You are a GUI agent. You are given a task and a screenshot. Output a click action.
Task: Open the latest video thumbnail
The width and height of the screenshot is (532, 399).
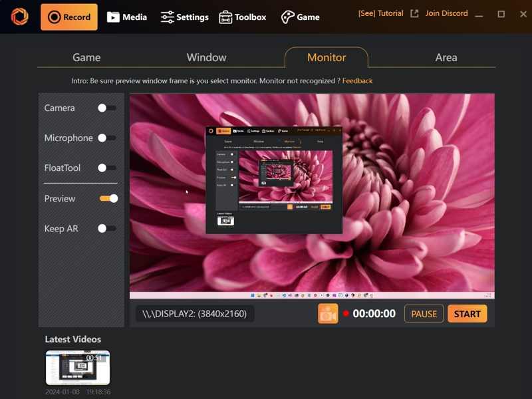click(78, 368)
